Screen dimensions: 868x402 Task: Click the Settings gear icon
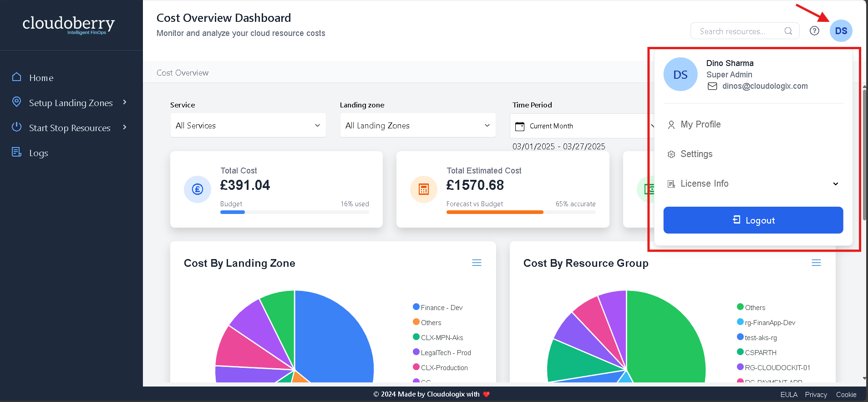pos(671,154)
